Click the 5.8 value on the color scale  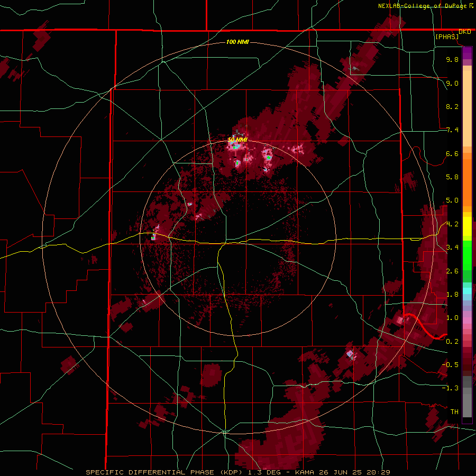pyautogui.click(x=452, y=177)
